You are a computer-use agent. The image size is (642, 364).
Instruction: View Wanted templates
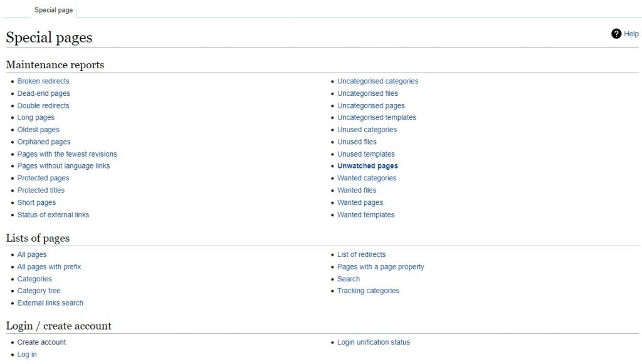pyautogui.click(x=366, y=214)
